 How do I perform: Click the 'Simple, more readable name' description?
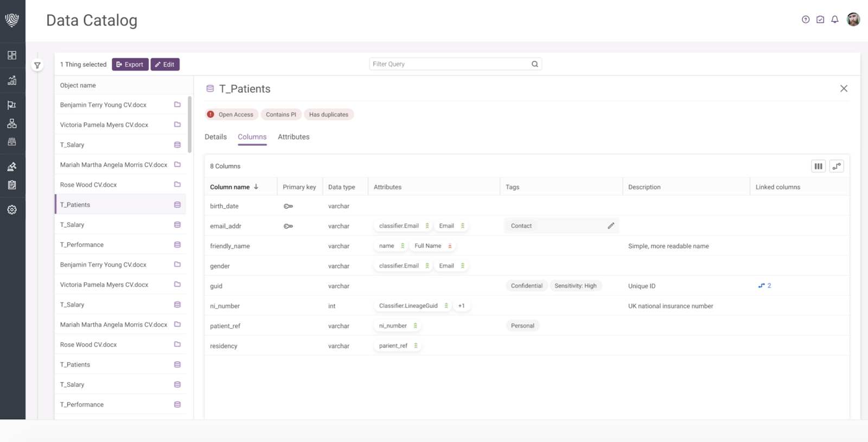pos(668,246)
